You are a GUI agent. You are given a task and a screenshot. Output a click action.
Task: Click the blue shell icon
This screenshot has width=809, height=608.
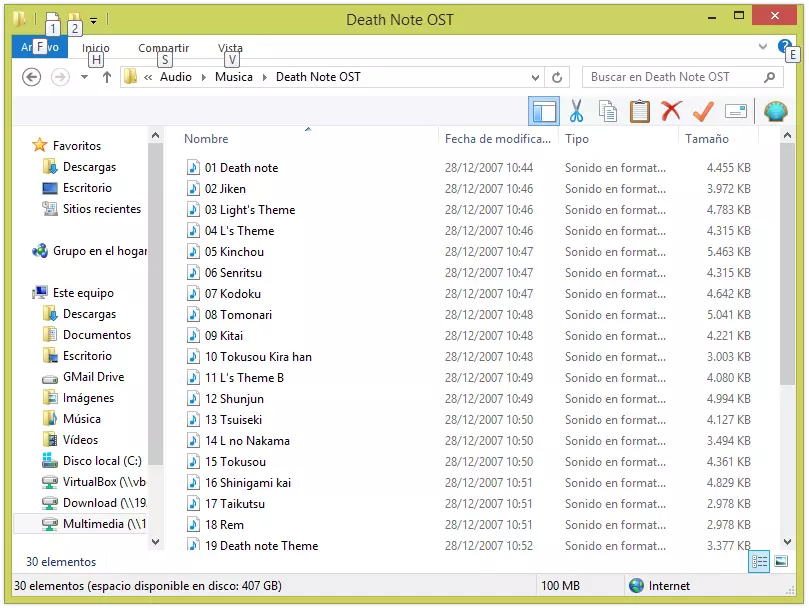[x=775, y=111]
